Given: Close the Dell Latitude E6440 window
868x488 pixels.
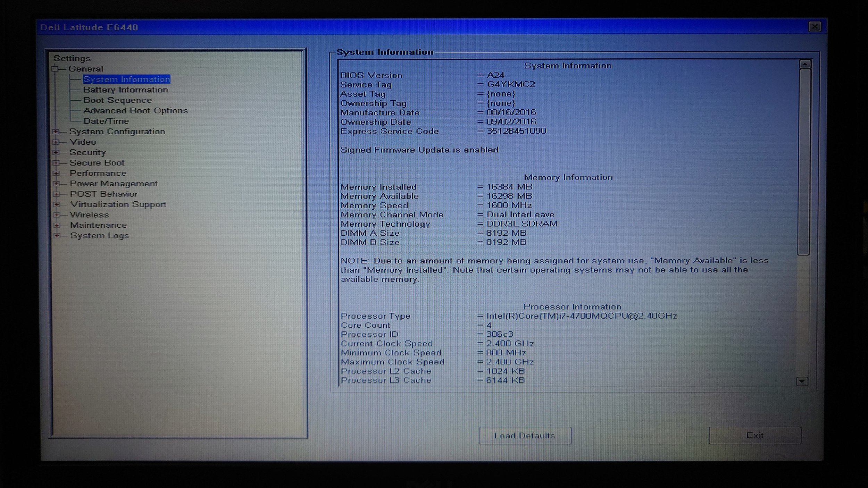Looking at the screenshot, I should point(815,27).
